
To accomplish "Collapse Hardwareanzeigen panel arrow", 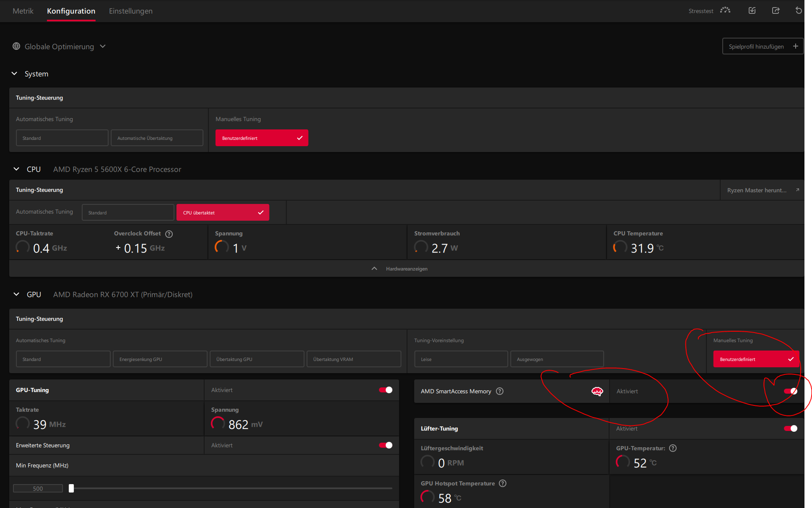I will click(x=374, y=268).
